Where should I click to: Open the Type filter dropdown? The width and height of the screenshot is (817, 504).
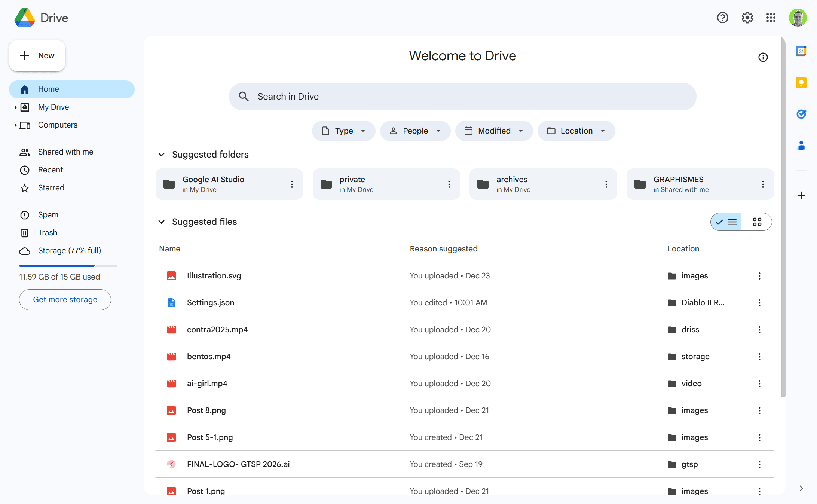tap(343, 131)
